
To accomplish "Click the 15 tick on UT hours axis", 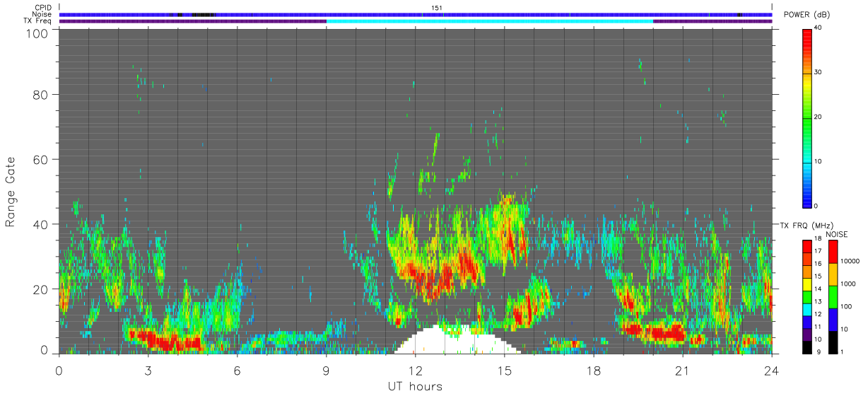I will (505, 371).
